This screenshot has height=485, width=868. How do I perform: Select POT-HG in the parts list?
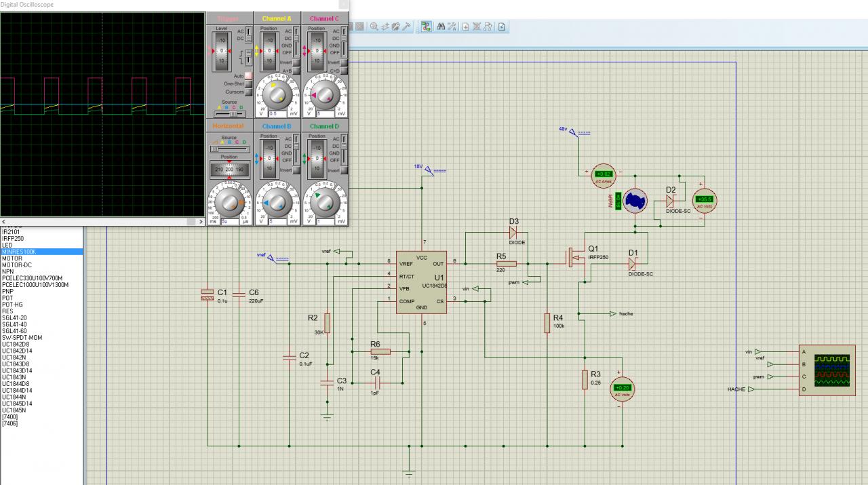(41, 305)
